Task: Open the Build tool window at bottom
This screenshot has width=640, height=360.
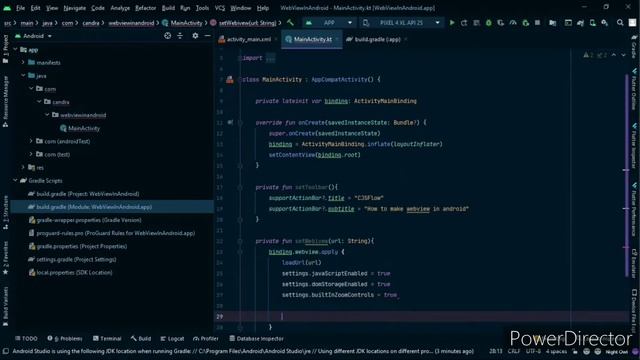Action: click(141, 338)
